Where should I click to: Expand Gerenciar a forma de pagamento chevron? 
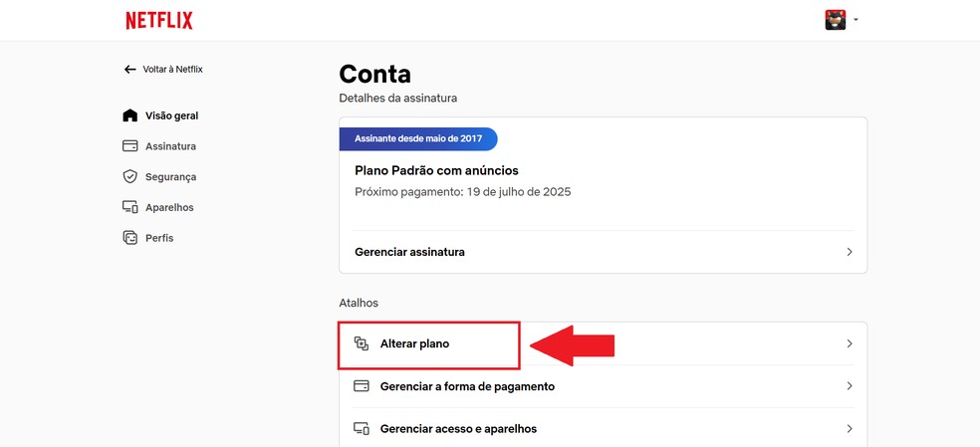(850, 386)
